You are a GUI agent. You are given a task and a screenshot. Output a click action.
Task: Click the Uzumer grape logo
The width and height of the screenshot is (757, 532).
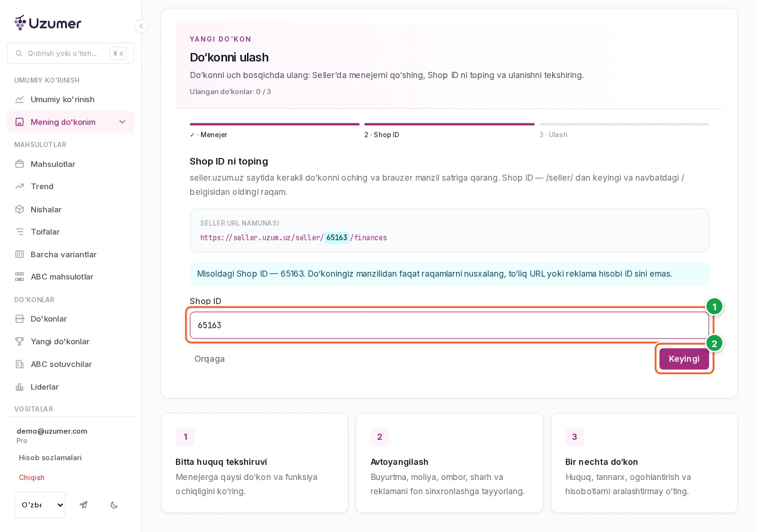tap(20, 23)
